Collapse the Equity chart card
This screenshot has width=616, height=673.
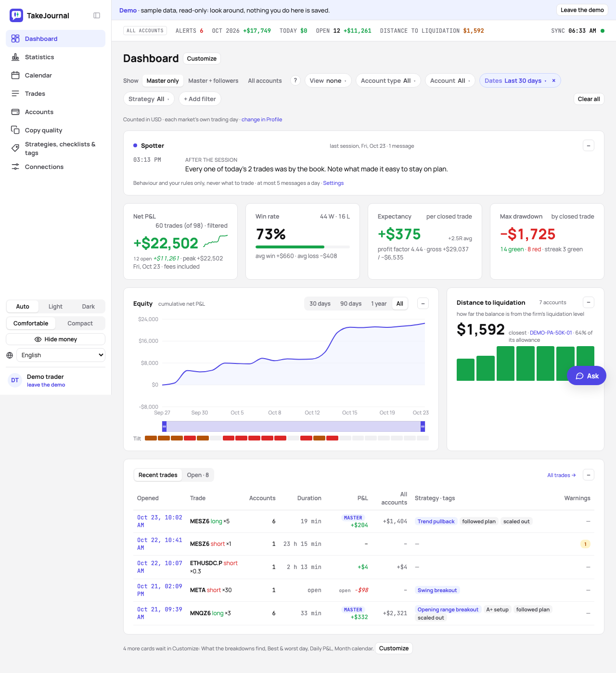click(423, 303)
